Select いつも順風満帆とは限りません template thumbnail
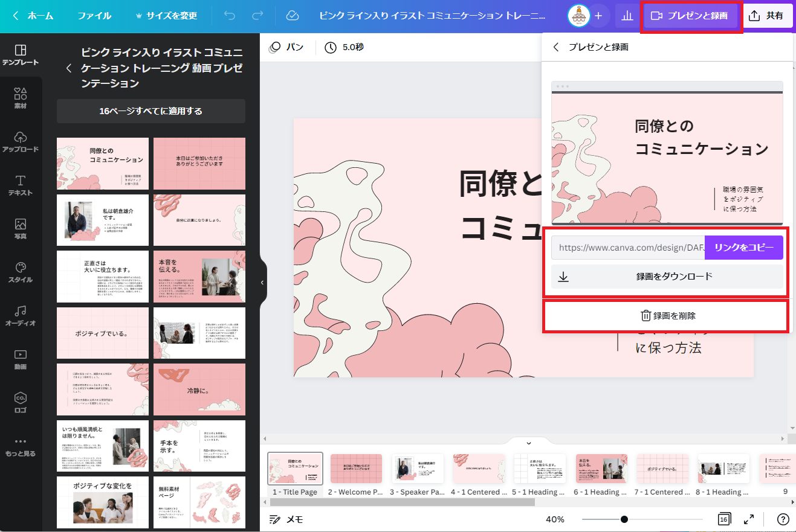 tap(103, 446)
